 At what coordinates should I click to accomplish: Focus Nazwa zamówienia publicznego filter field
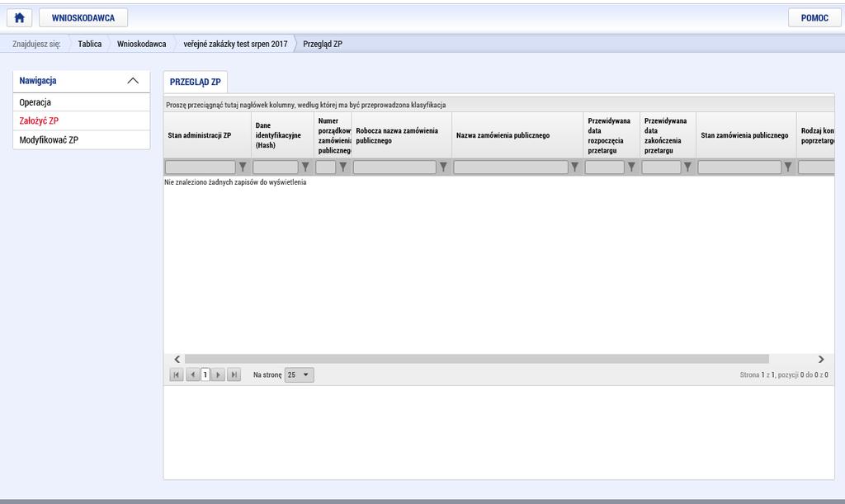[x=511, y=167]
